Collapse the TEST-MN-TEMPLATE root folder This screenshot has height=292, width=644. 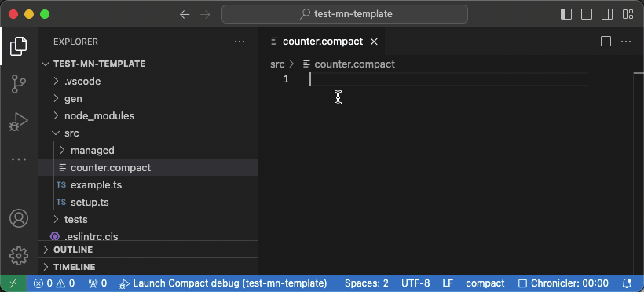148,64
